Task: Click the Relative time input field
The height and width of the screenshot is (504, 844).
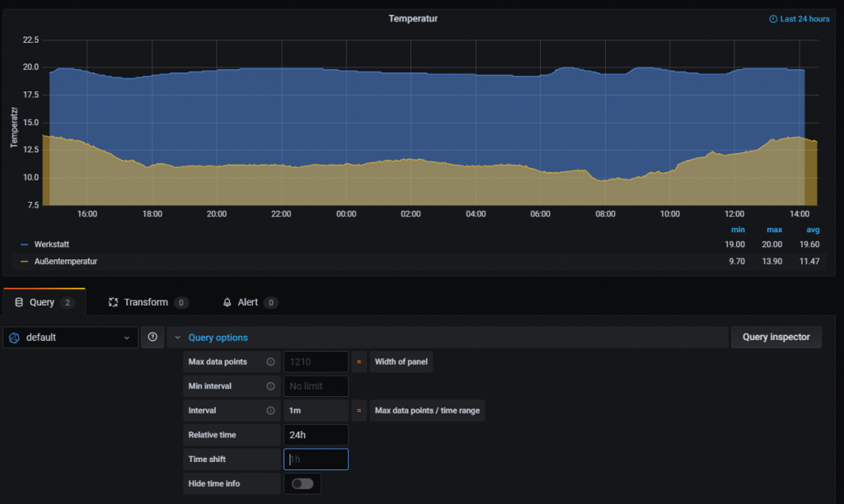Action: 316,435
